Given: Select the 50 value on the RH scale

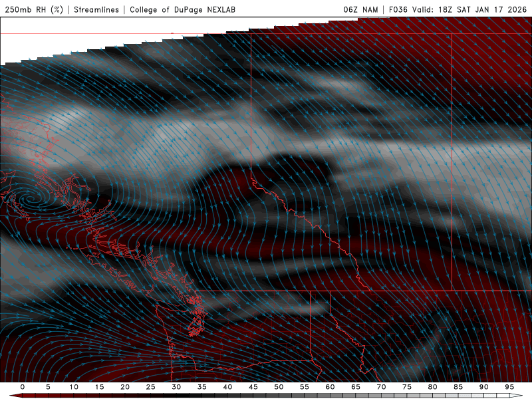Looking at the screenshot, I should 279,387.
